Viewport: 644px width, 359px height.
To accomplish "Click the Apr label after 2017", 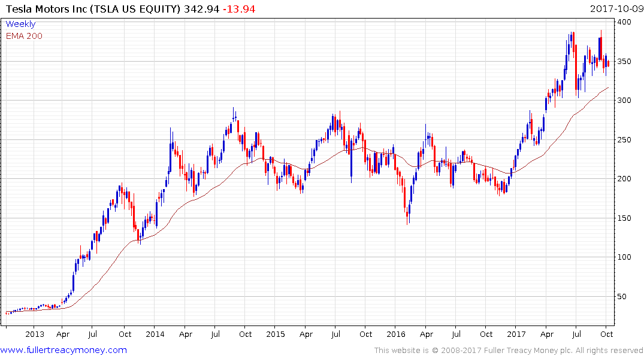I will pos(547,334).
